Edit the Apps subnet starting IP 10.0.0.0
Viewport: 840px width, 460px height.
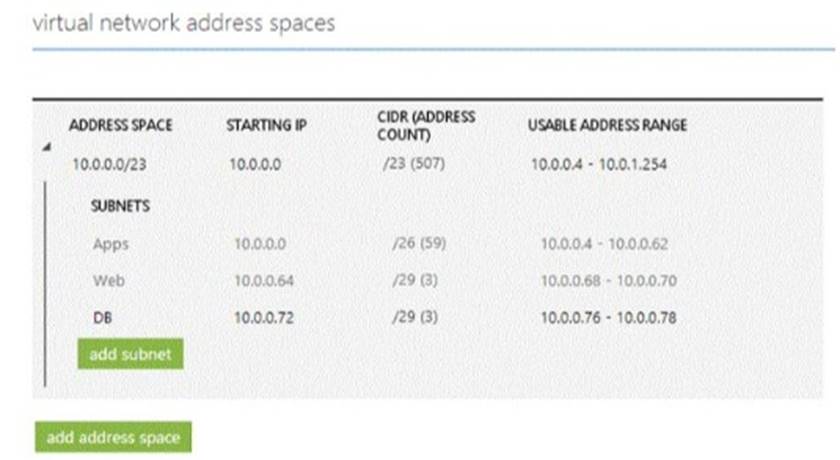[260, 244]
